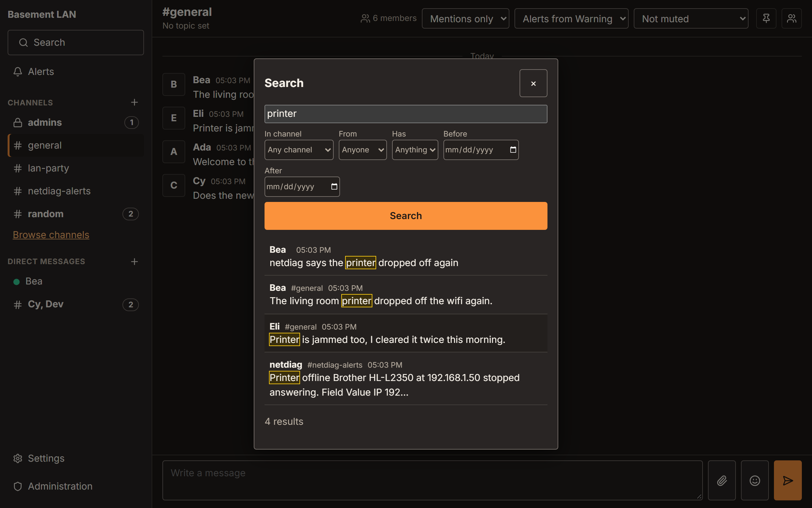Click Bea's avatar in the general channel
This screenshot has height=508, width=812.
[x=174, y=84]
